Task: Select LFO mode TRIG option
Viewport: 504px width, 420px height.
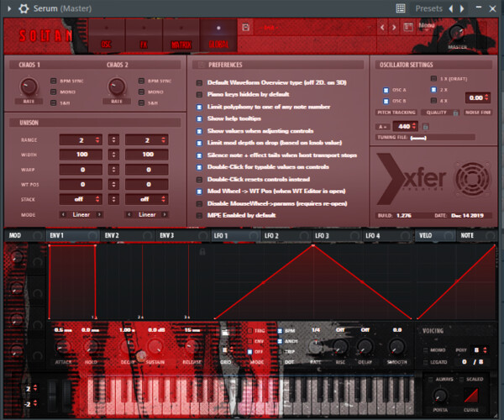Action: [249, 331]
